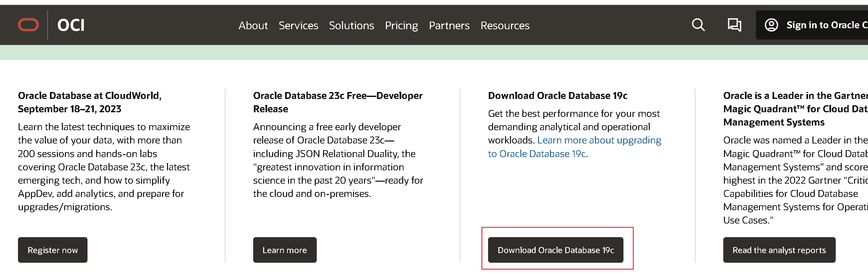Viewport: 868px width, 277px height.
Task: Click heading Download Oracle Database 19c
Action: click(x=558, y=96)
